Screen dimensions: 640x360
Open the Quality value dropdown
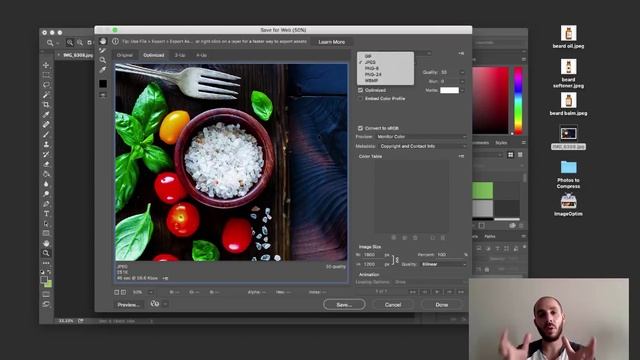[462, 72]
